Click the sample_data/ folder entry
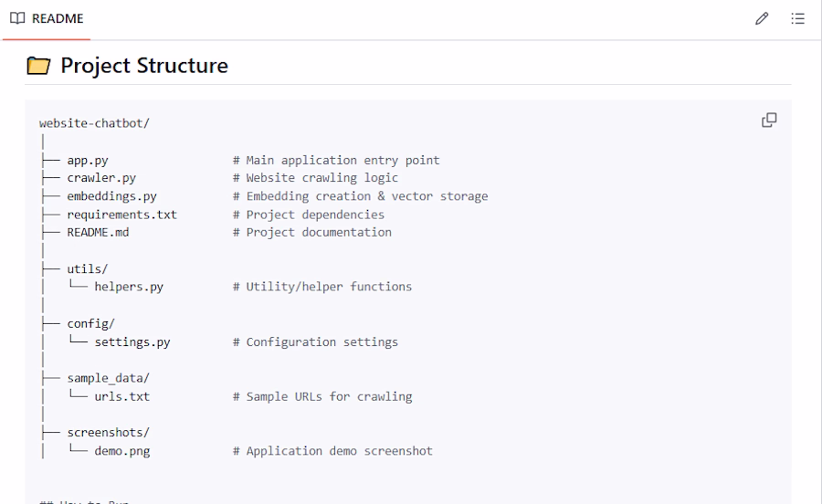The image size is (822, 504). click(x=108, y=378)
